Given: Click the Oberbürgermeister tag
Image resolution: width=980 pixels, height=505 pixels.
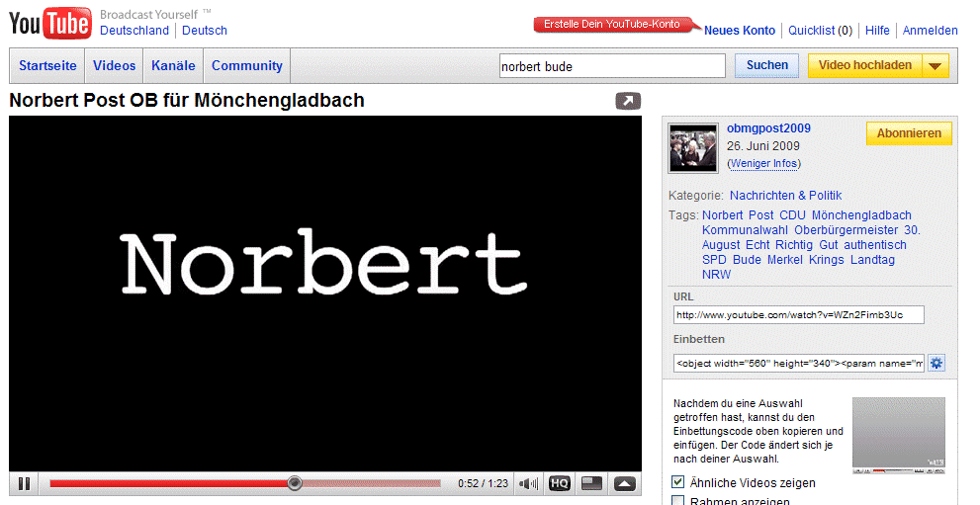Looking at the screenshot, I should (846, 230).
